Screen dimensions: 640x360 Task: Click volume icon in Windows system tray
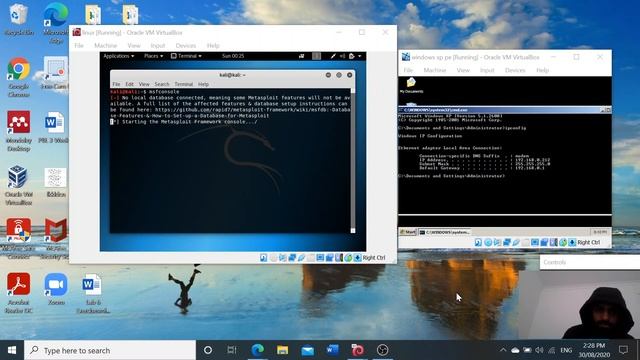coord(539,350)
